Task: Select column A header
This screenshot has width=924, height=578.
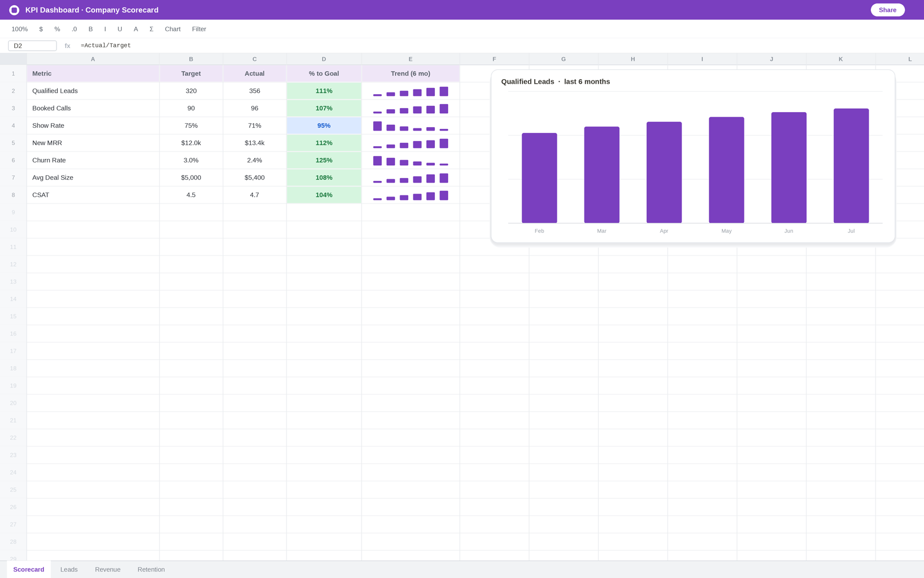Action: [x=93, y=59]
